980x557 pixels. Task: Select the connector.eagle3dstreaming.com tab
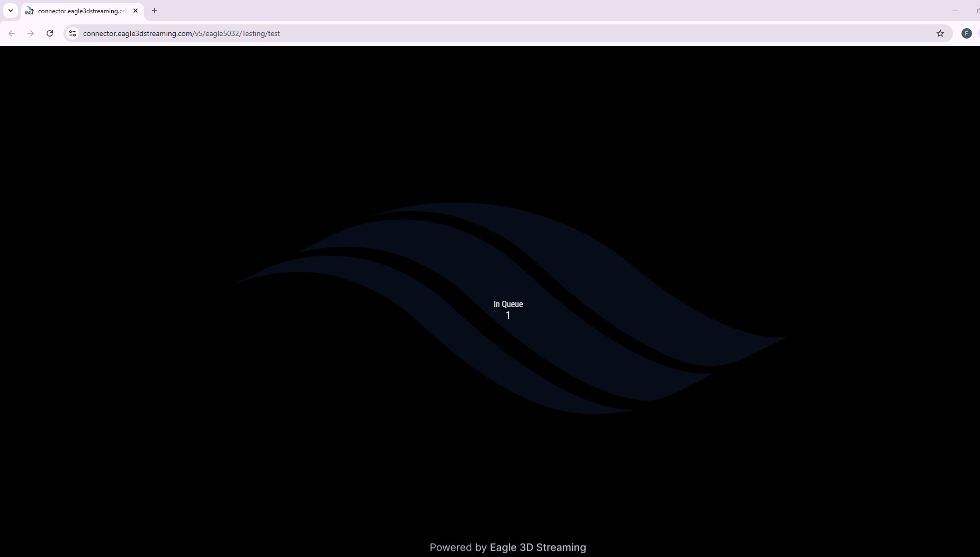[79, 11]
